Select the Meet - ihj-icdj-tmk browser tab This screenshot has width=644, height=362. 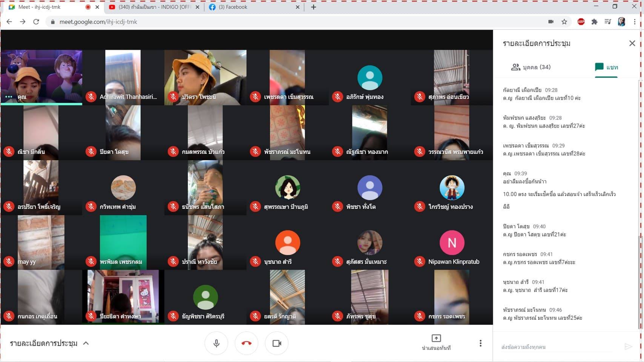(53, 7)
